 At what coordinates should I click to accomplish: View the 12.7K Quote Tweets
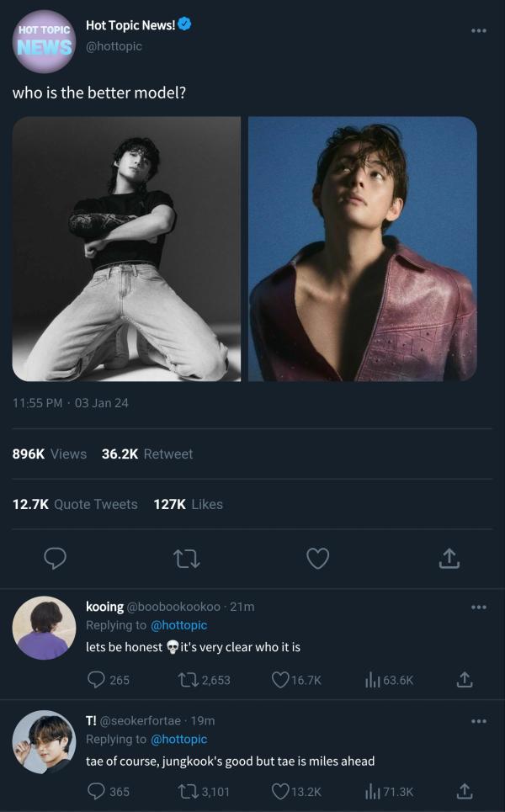[75, 504]
